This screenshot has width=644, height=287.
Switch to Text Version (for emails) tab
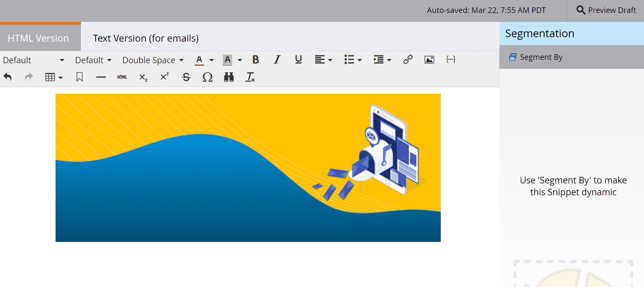point(146,38)
